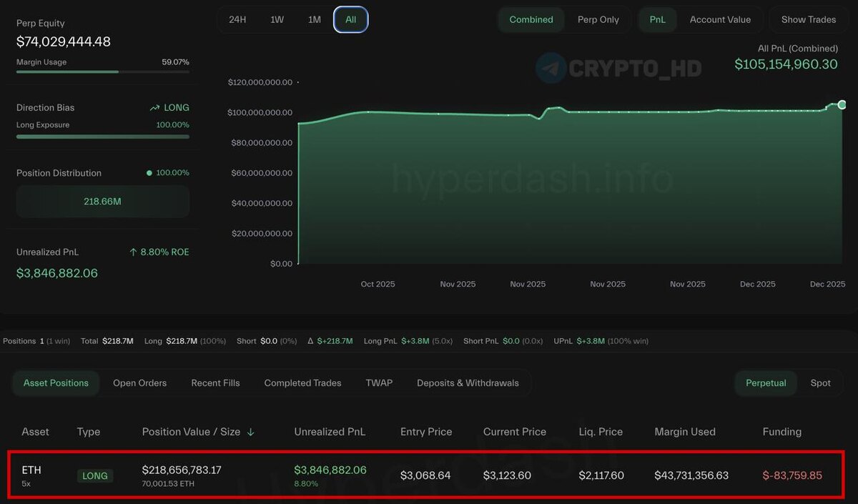The height and width of the screenshot is (504, 858).
Task: Click the Show Trades button
Action: [x=809, y=20]
